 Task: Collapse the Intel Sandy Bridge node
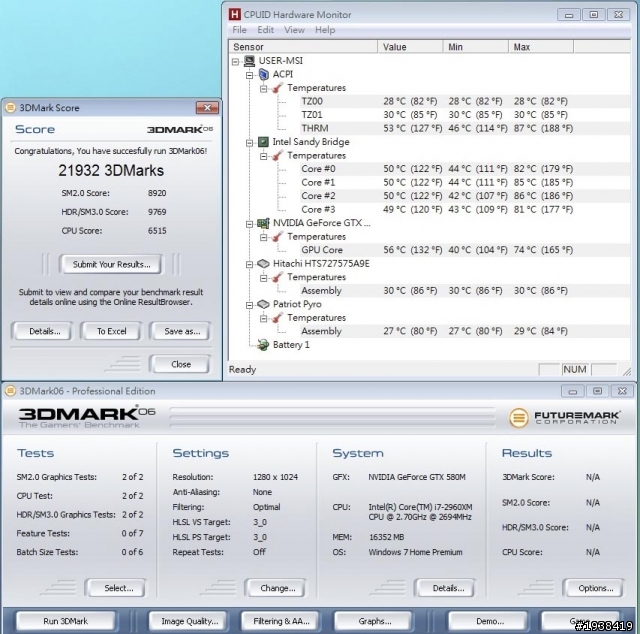point(249,143)
